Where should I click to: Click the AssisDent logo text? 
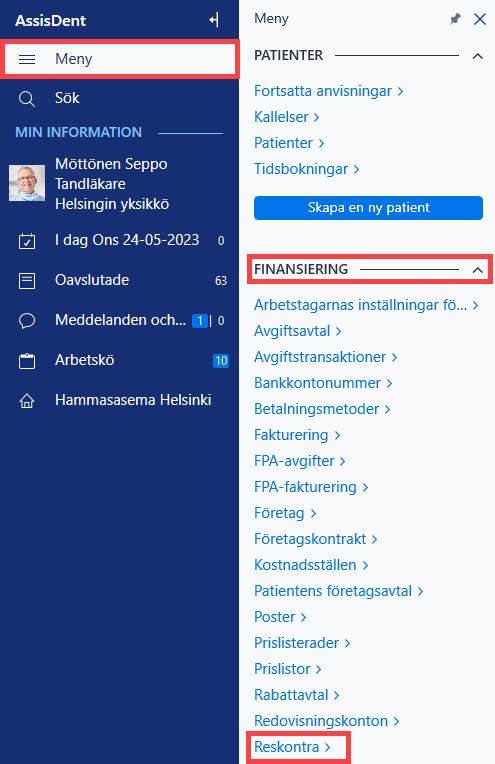[x=51, y=20]
